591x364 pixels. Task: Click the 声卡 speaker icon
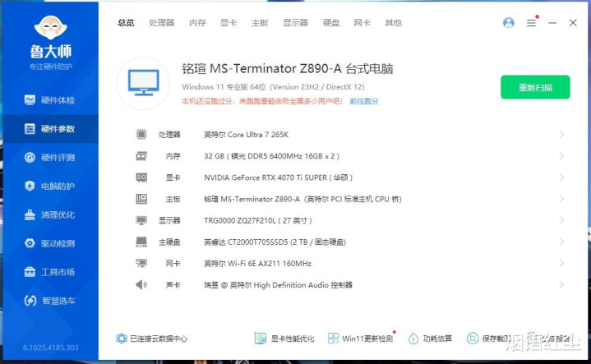pos(141,285)
